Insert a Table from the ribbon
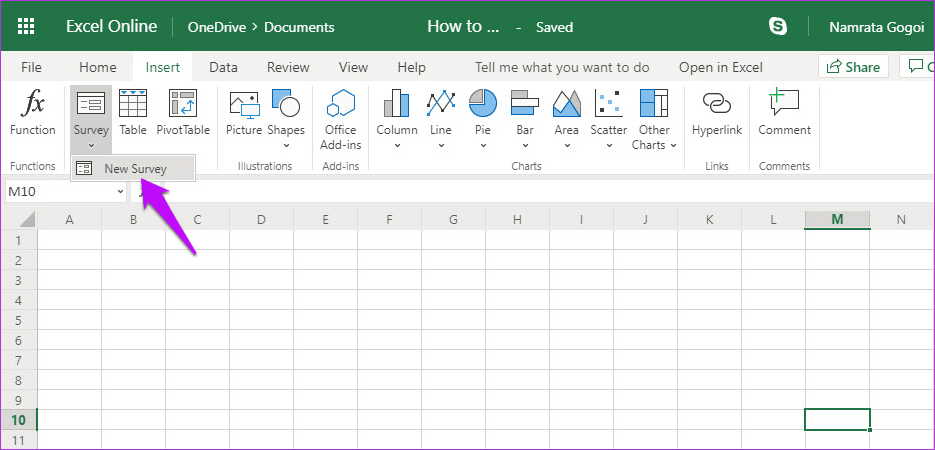 pyautogui.click(x=133, y=104)
